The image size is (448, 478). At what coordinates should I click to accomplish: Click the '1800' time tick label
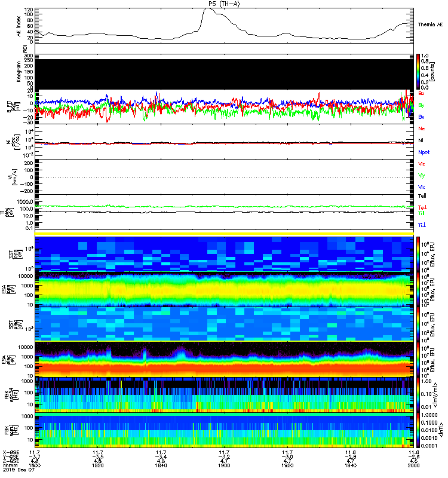[x=35, y=465]
